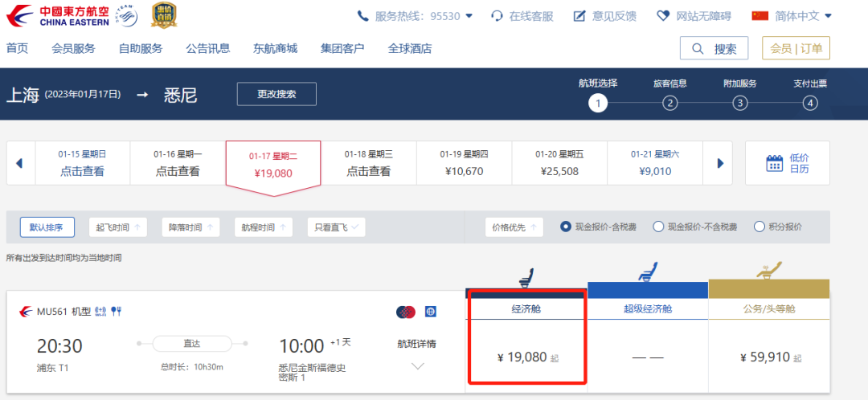Image resolution: width=868 pixels, height=400 pixels.
Task: Click the 在线客服 link
Action: 531,16
